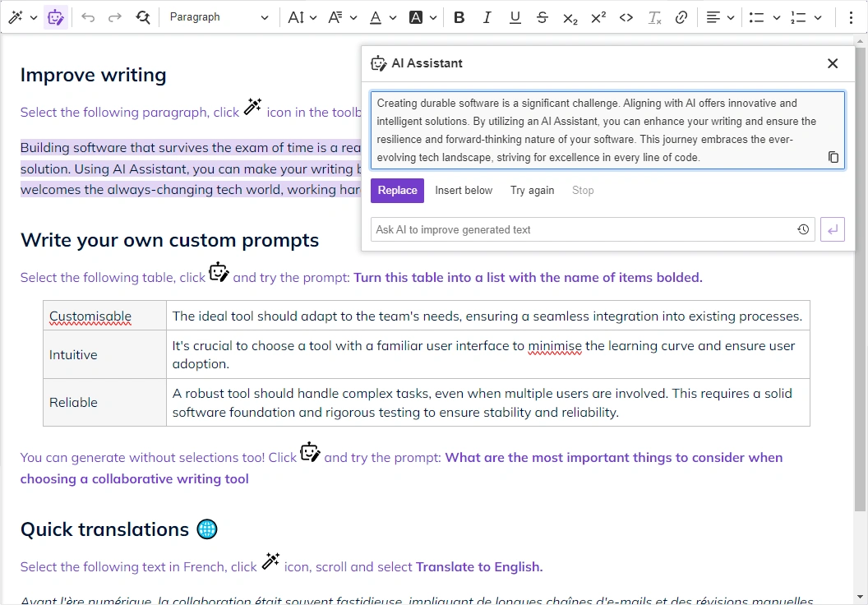The image size is (868, 605).
Task: Click the undo arrow icon
Action: coord(88,17)
